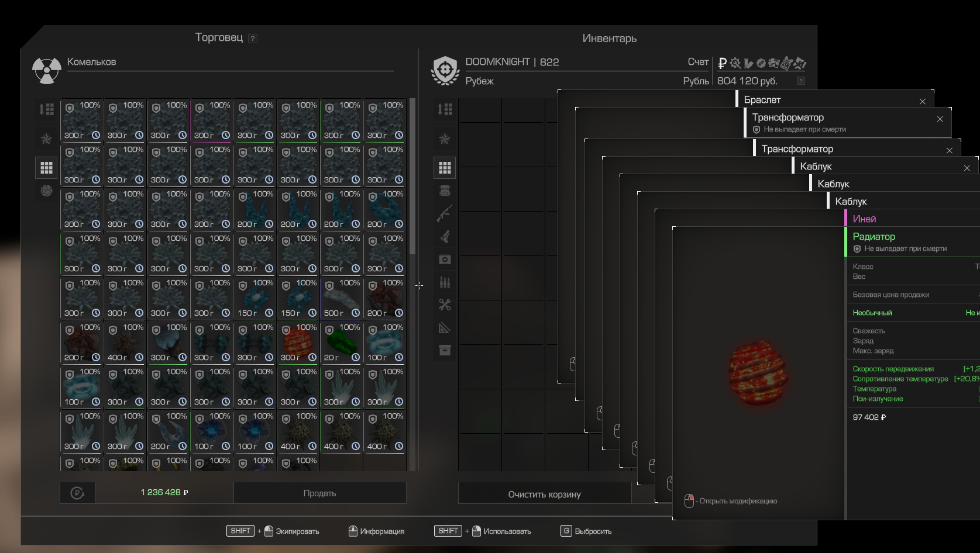Image resolution: width=980 pixels, height=553 pixels.
Task: Show the backpack category in inventory
Action: click(x=445, y=191)
